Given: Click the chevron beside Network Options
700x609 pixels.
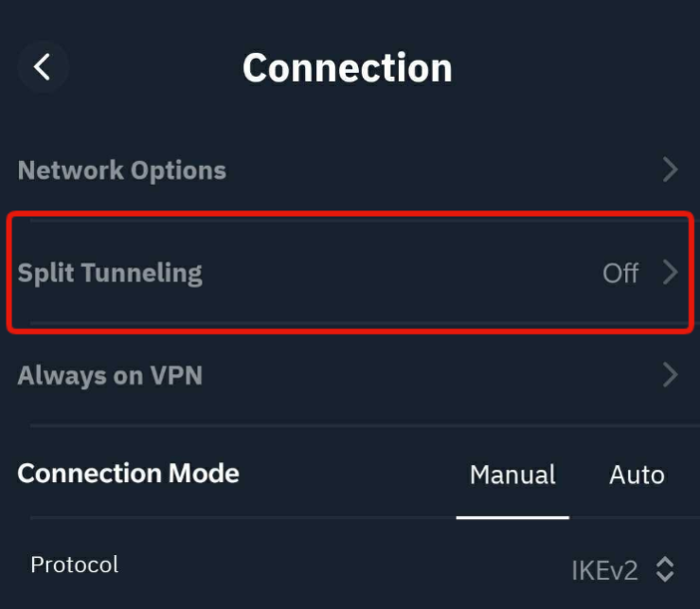Looking at the screenshot, I should pos(670,170).
